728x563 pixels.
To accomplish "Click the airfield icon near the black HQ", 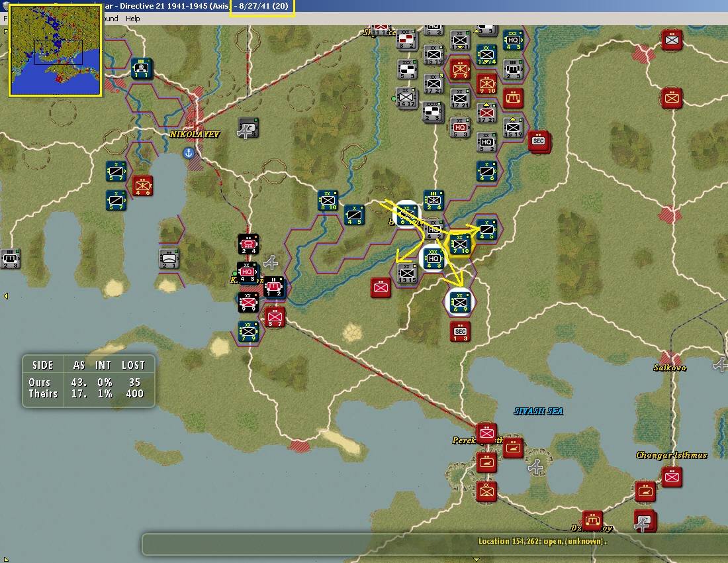I will pyautogui.click(x=271, y=262).
